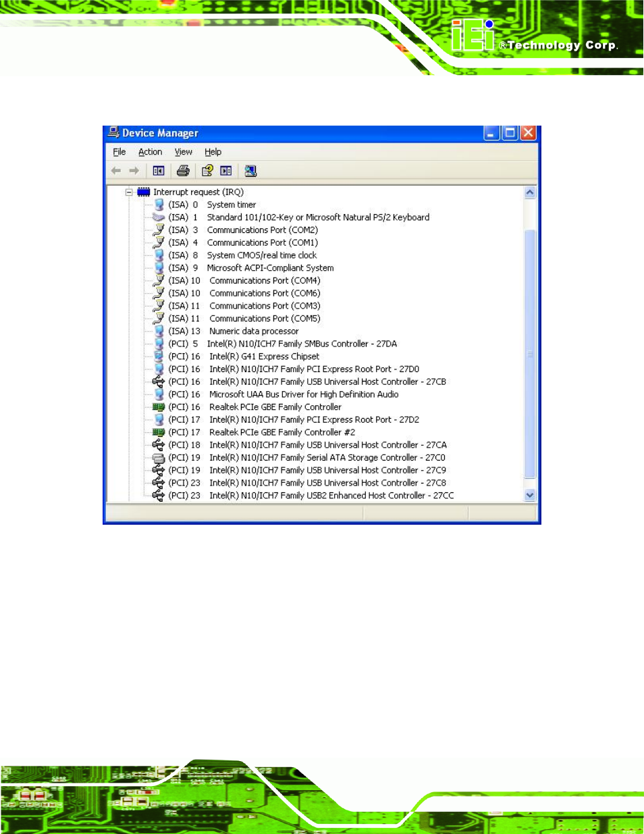Click the icon for Numeric data processor
The image size is (644, 834).
(x=159, y=331)
